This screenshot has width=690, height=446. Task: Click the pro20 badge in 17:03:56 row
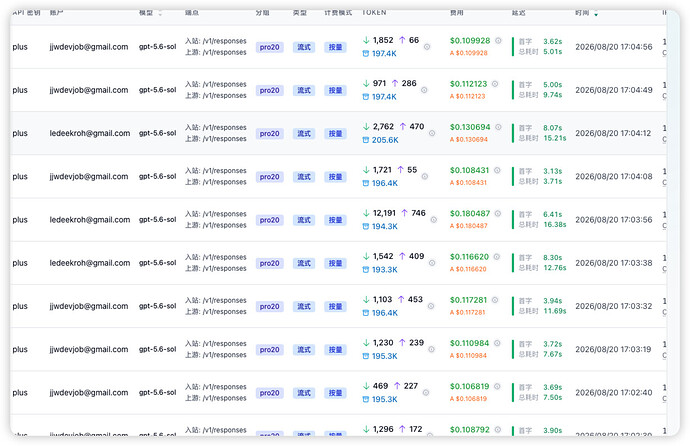click(x=269, y=220)
